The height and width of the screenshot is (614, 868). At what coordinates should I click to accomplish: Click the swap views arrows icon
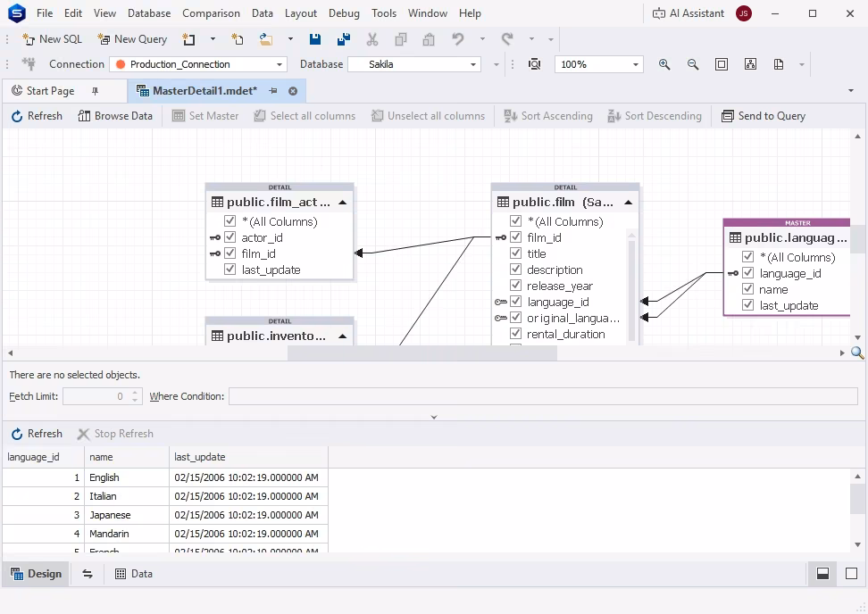coord(88,574)
